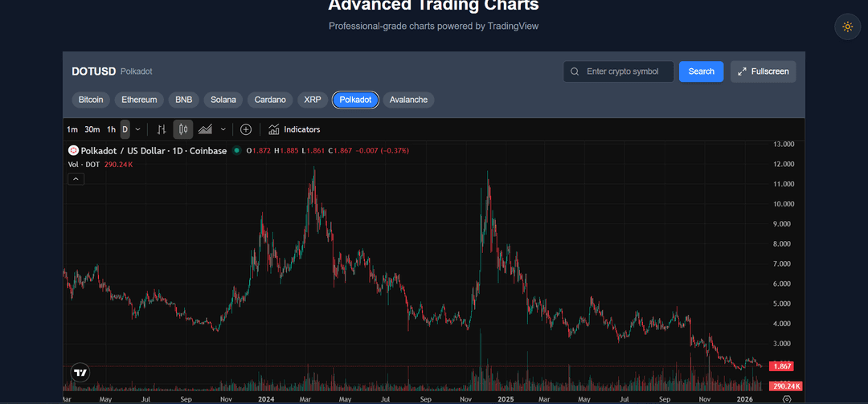
Task: Click the 5.000 price axis label
Action: (782, 304)
